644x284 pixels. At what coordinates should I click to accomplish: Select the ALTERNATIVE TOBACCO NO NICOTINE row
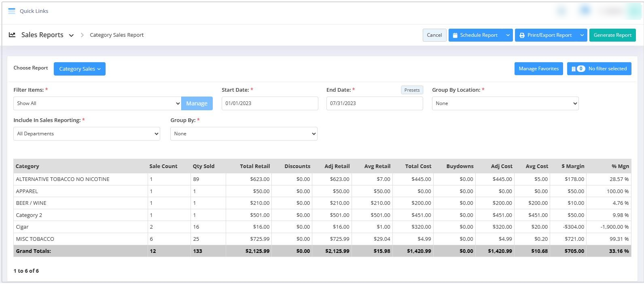[x=322, y=179]
